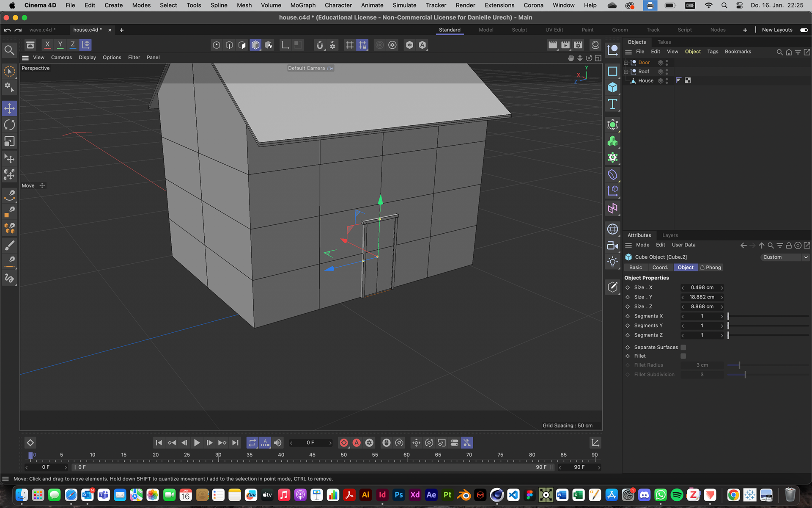Click the Text spline tool icon
The height and width of the screenshot is (508, 812).
click(x=612, y=104)
